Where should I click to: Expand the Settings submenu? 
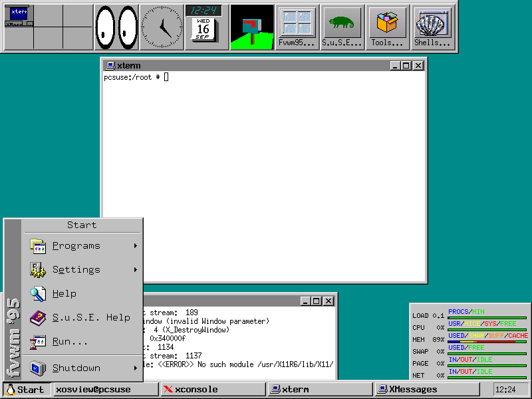tap(134, 269)
